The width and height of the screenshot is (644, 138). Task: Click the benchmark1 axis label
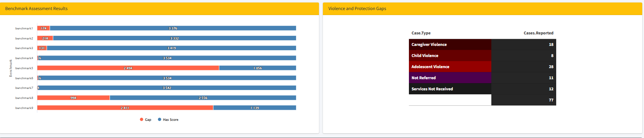coord(24,28)
